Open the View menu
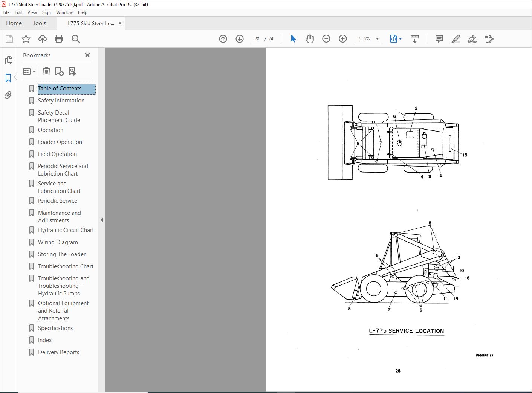The height and width of the screenshot is (393, 532). 32,12
